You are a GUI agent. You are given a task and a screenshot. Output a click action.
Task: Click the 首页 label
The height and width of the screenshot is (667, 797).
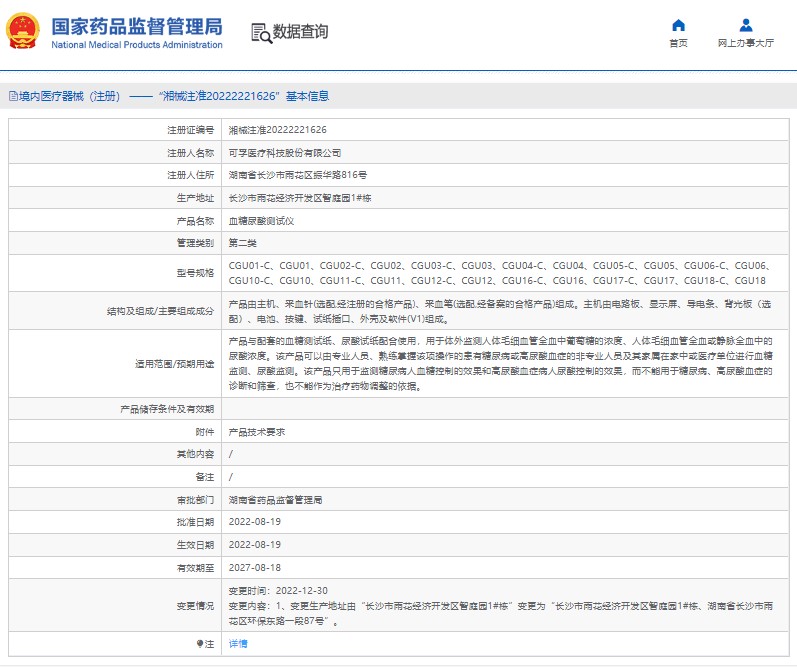(x=678, y=43)
